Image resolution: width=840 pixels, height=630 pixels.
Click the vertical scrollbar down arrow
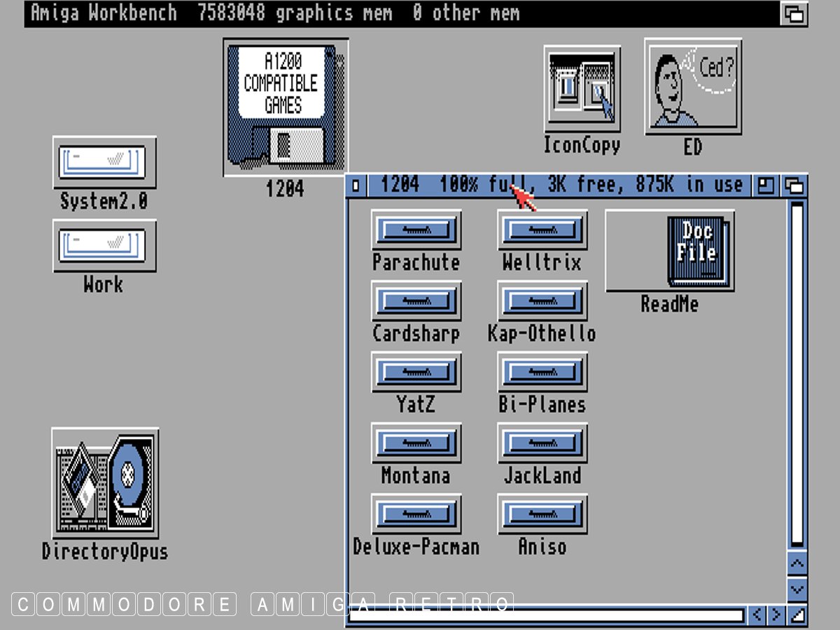[x=797, y=589]
